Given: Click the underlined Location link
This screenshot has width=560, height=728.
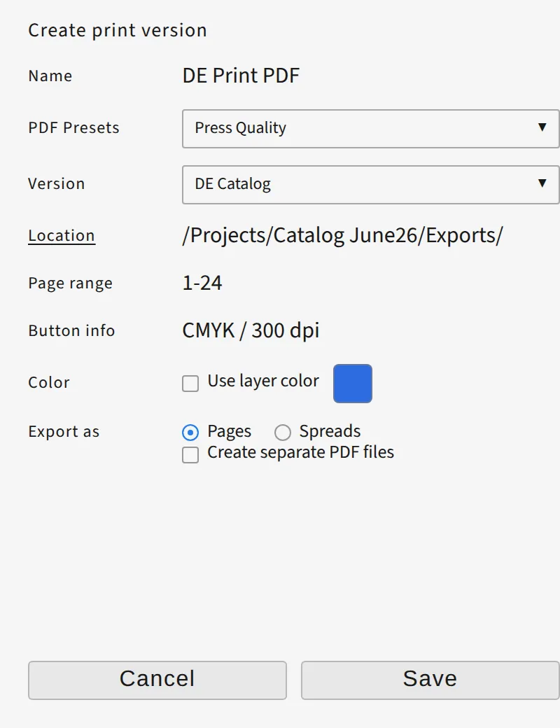Looking at the screenshot, I should (x=62, y=235).
